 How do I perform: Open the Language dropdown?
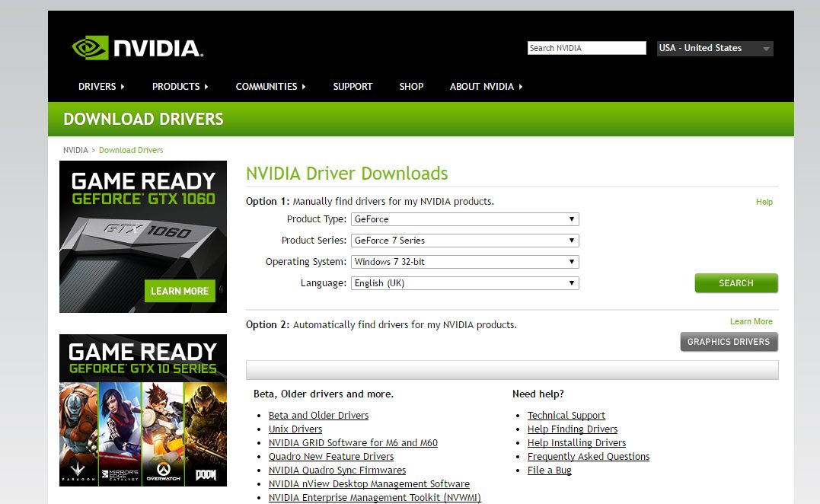click(464, 283)
